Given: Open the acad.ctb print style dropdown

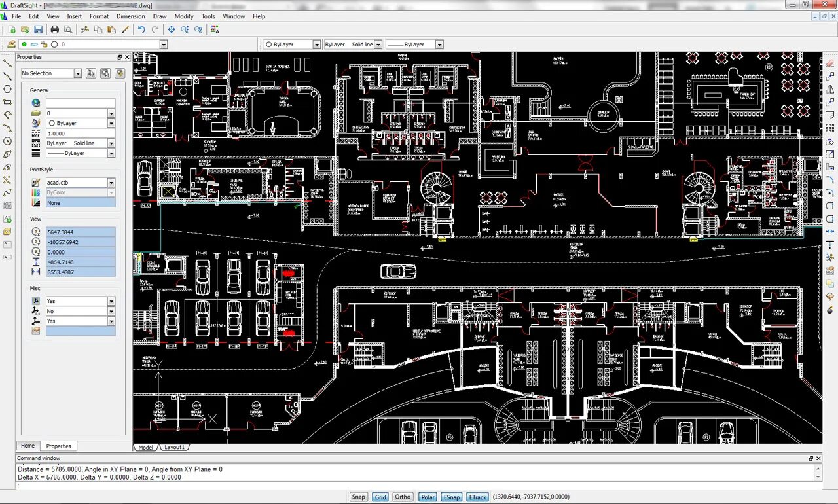Looking at the screenshot, I should pos(111,183).
